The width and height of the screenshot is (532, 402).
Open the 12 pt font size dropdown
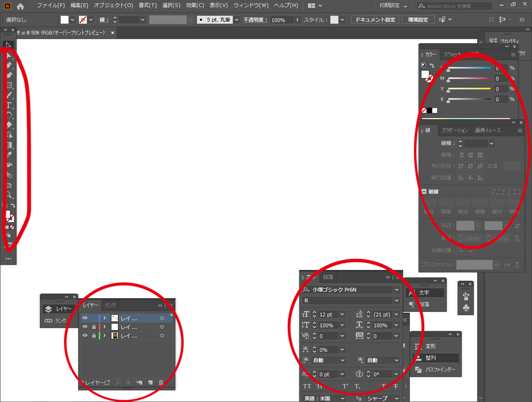coord(341,315)
